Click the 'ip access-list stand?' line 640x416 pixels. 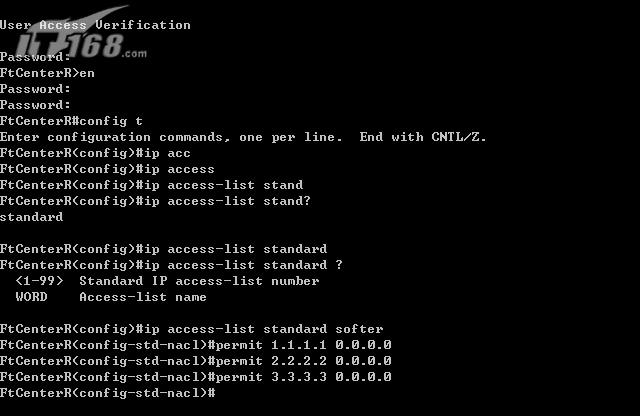(x=155, y=201)
